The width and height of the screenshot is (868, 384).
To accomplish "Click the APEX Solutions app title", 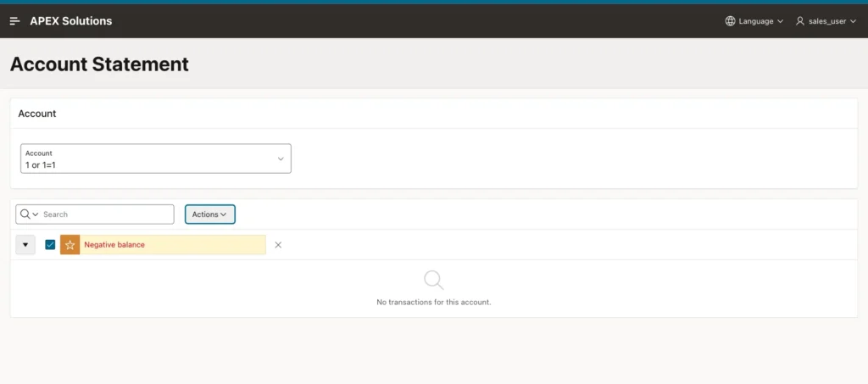I will [71, 21].
